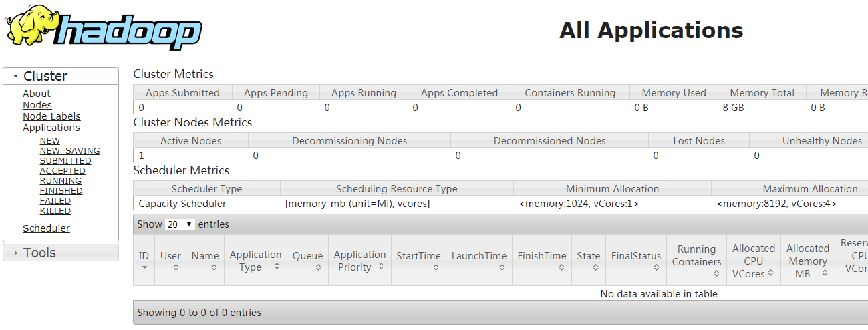The image size is (868, 330).
Task: Click the Active Nodes count link
Action: click(x=142, y=156)
